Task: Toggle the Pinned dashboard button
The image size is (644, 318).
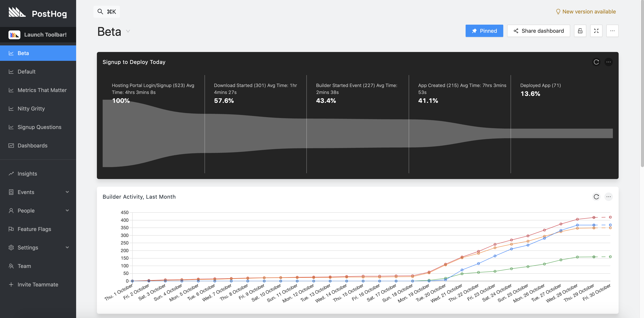Action: tap(484, 31)
